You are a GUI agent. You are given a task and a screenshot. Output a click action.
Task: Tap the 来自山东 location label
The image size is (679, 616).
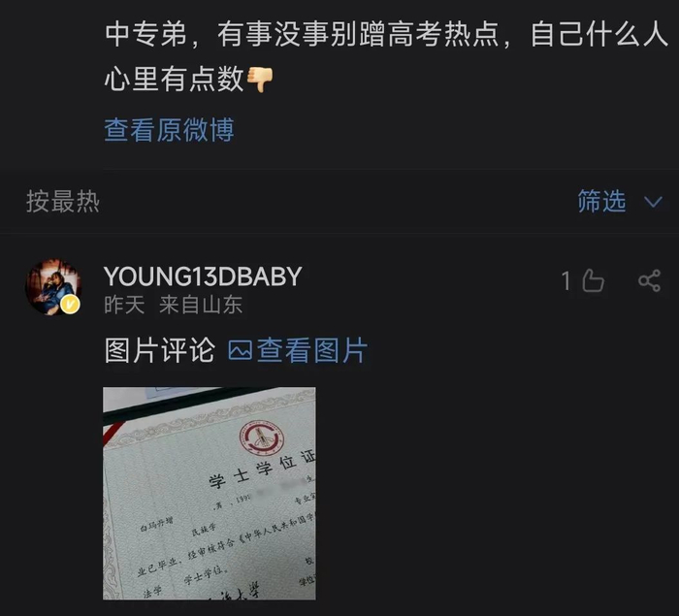[201, 305]
